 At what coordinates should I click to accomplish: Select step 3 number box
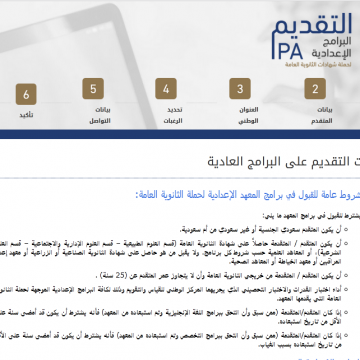pos(240,89)
